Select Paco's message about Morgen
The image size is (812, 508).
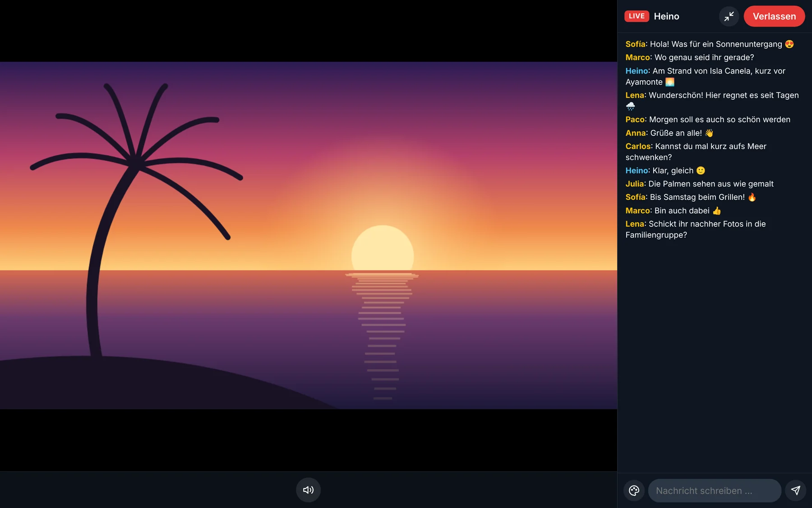(x=708, y=120)
